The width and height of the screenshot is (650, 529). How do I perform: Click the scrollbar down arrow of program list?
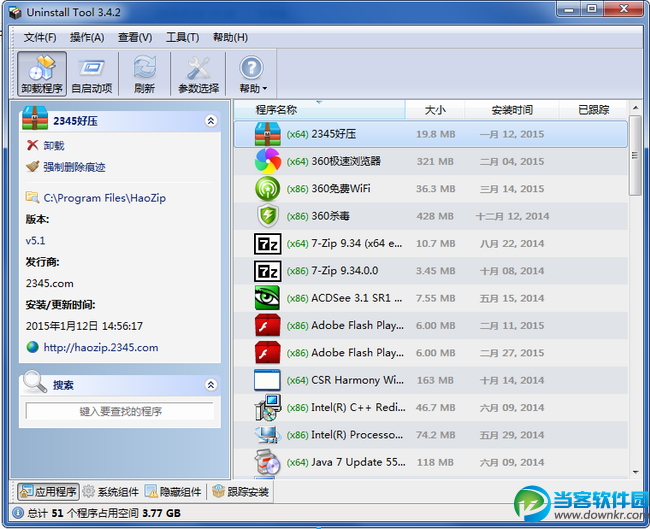635,472
